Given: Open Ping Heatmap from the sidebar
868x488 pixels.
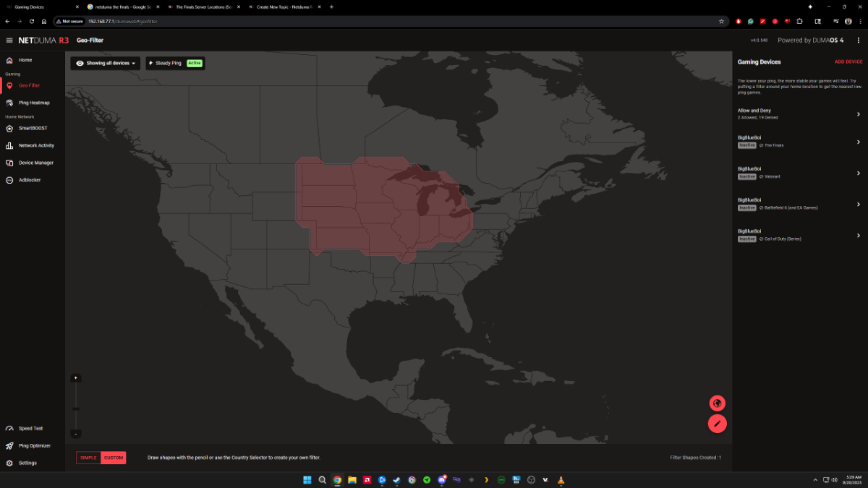Looking at the screenshot, I should point(33,103).
